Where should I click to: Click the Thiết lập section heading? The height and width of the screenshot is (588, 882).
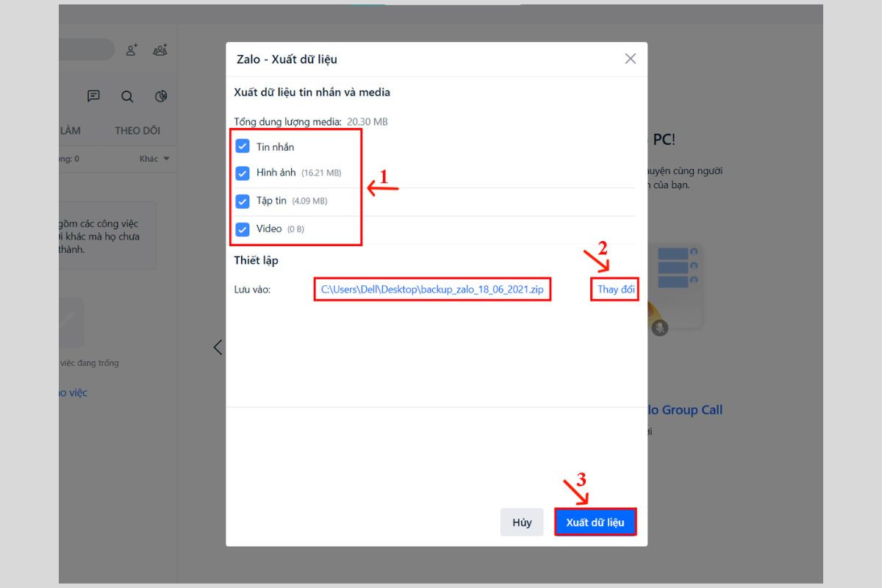(256, 260)
